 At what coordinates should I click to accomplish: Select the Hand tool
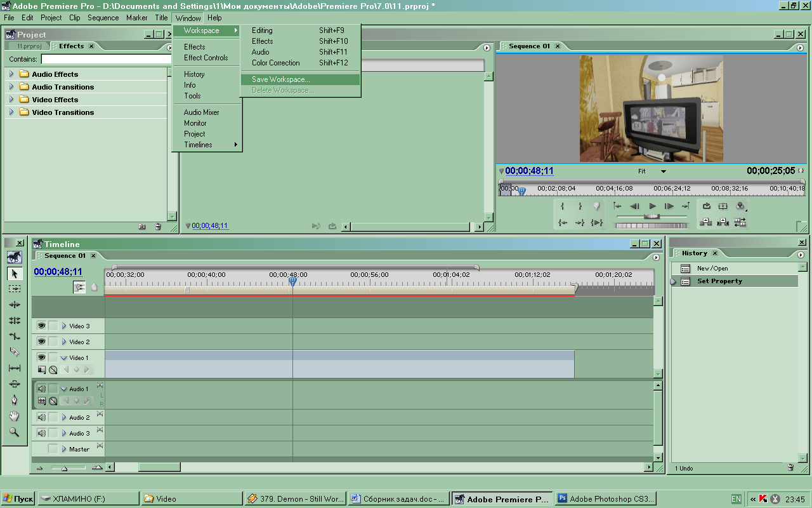tap(14, 416)
